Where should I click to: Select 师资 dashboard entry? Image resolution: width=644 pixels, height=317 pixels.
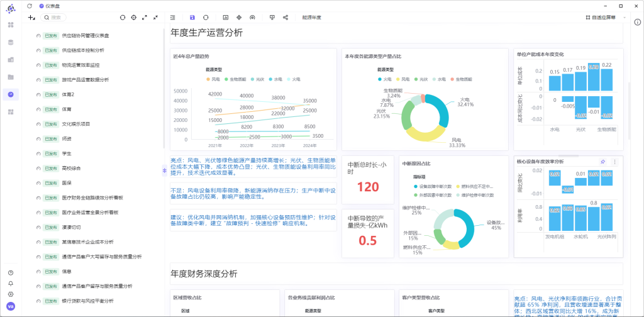67,139
